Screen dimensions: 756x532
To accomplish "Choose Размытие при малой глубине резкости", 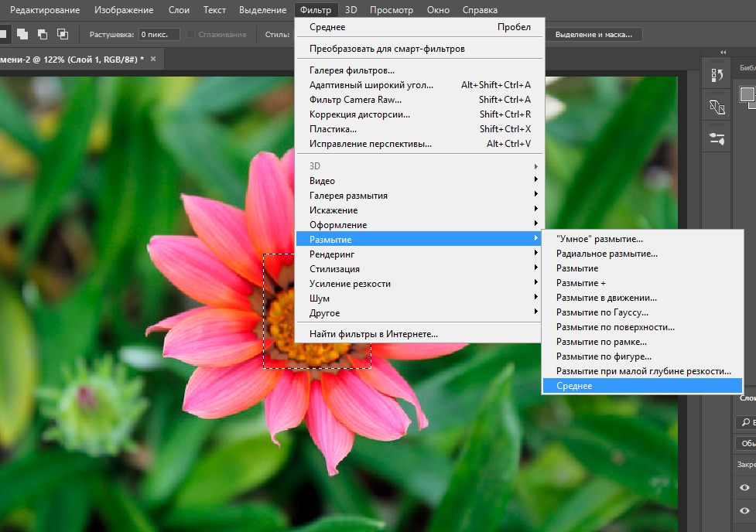I will click(x=642, y=371).
